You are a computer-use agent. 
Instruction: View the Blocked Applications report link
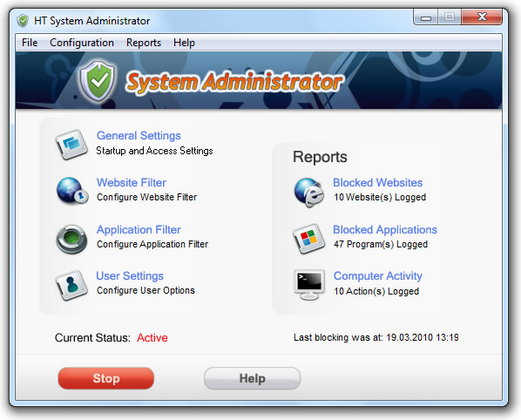point(385,229)
